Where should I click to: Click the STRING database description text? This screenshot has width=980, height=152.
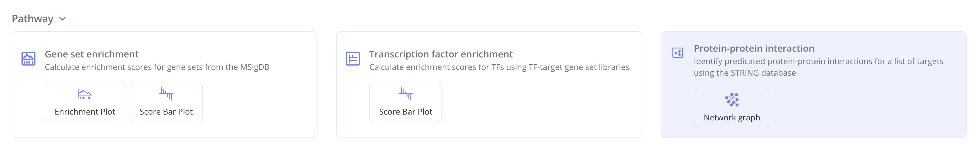click(x=818, y=67)
